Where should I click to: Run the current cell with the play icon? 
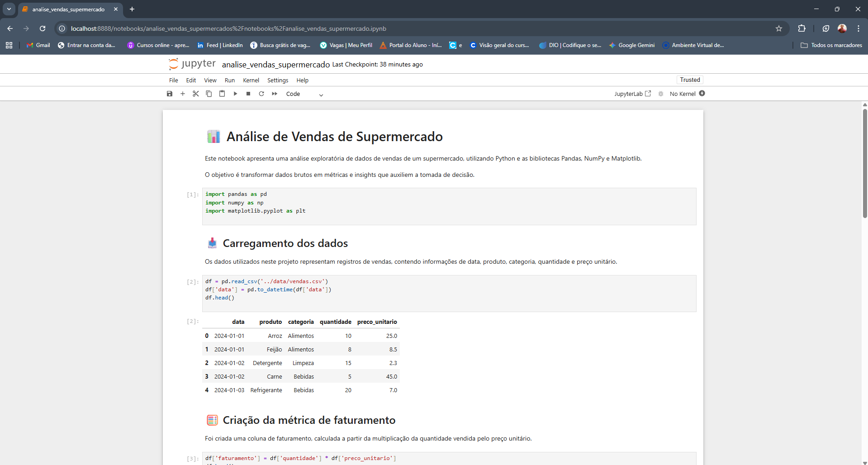tap(235, 94)
